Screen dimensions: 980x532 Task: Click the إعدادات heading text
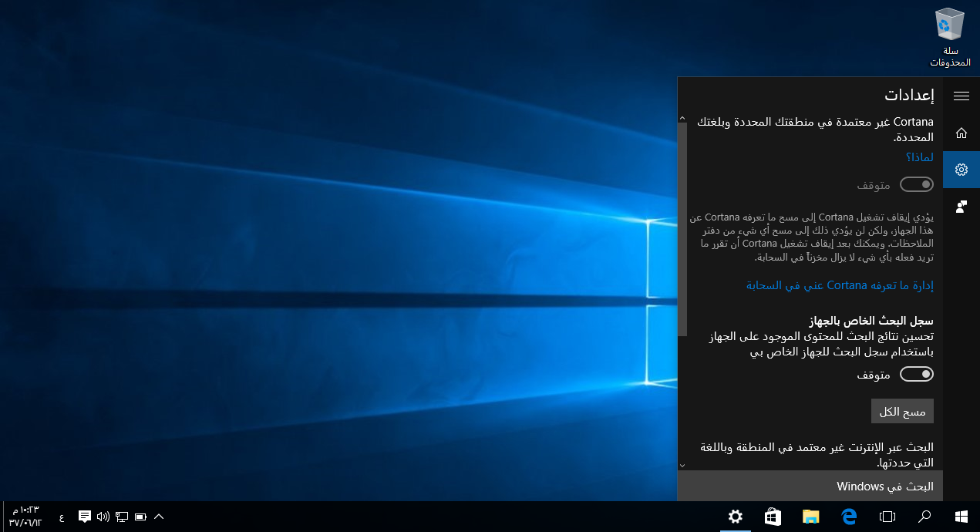coord(909,96)
